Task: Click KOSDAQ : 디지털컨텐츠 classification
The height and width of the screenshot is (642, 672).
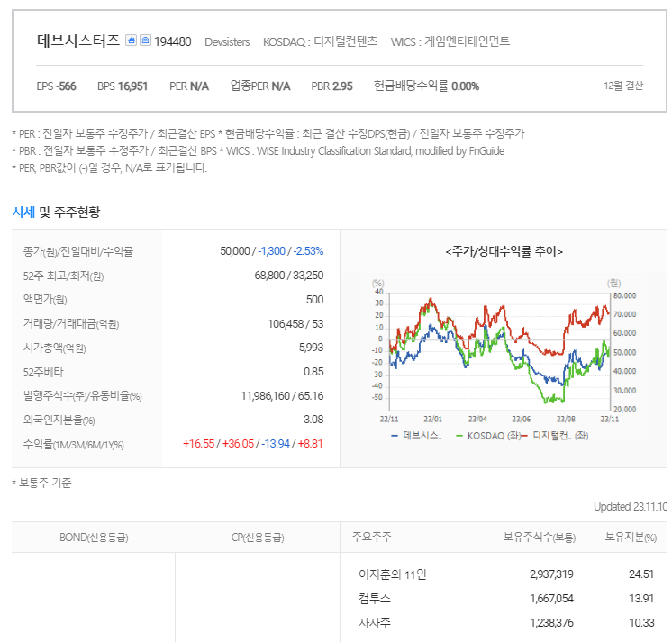Action: pos(320,41)
